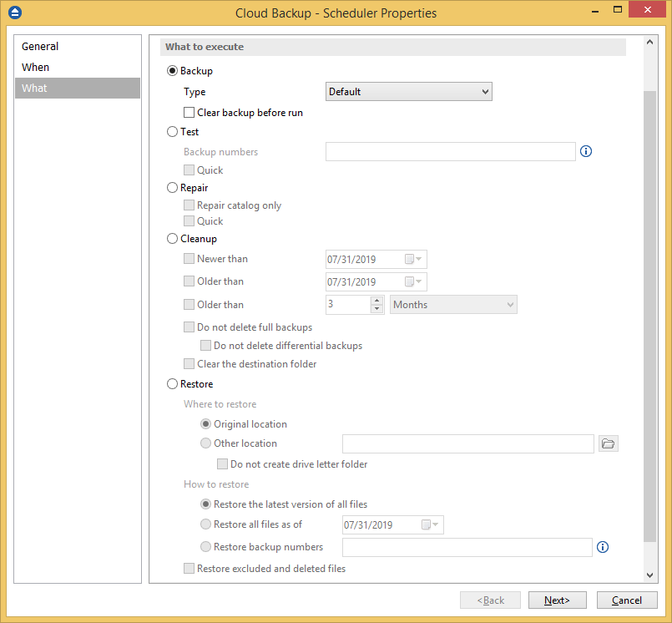Open calendar picker for Restore all files as of
The width and height of the screenshot is (672, 623).
tap(431, 525)
